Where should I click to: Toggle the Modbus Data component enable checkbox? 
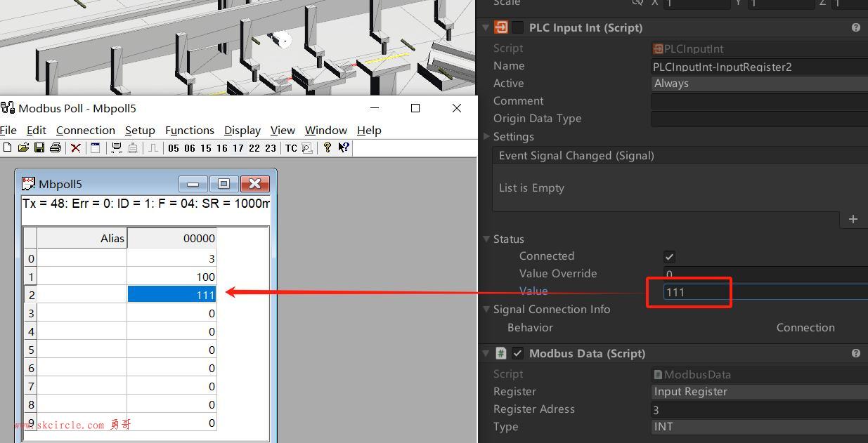[518, 353]
